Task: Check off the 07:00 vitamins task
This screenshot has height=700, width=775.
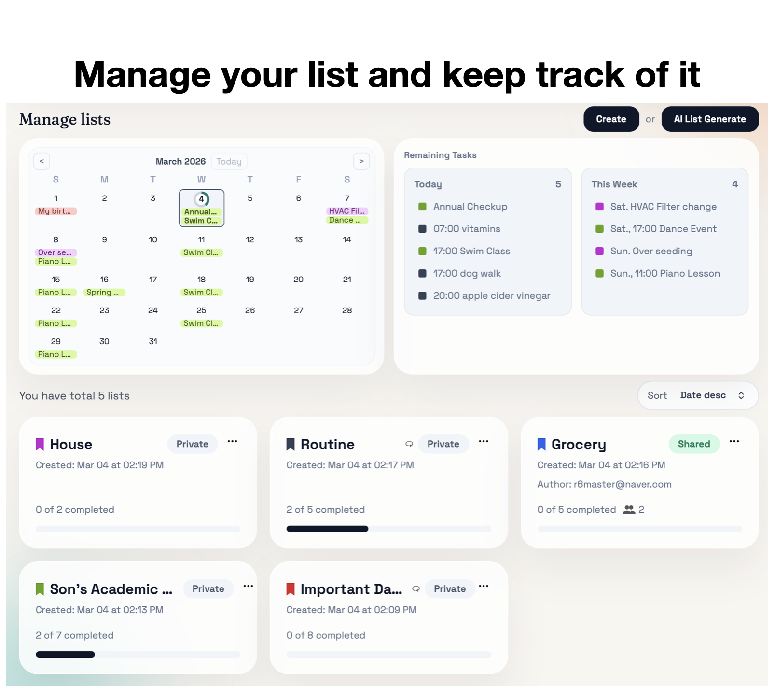Action: point(422,228)
